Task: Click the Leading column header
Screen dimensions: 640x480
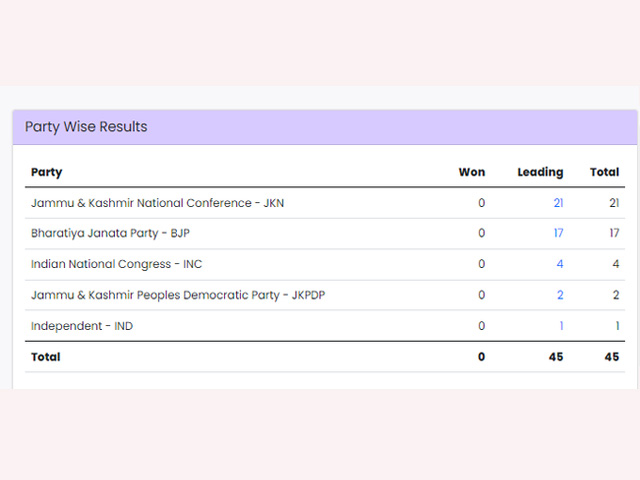Action: [x=540, y=172]
